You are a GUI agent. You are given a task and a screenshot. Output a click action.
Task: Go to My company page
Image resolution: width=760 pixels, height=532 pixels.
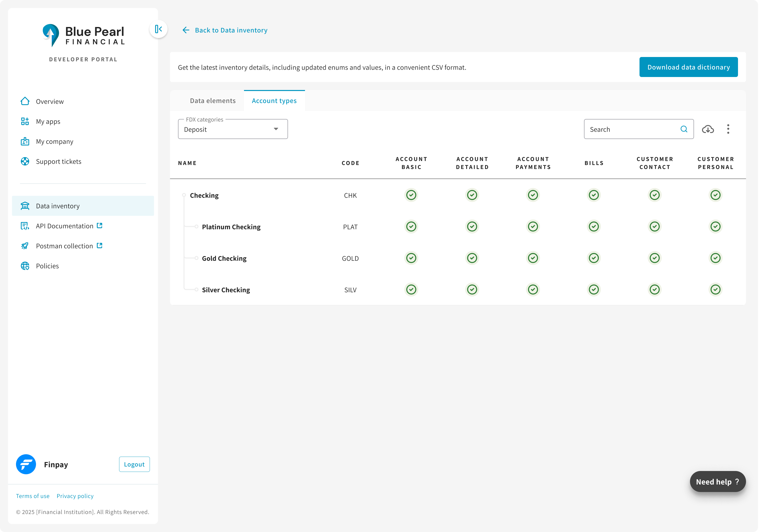pos(83,141)
